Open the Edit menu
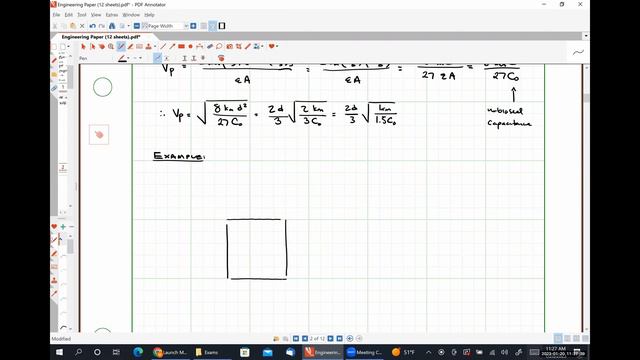The width and height of the screenshot is (640, 360). (69, 15)
